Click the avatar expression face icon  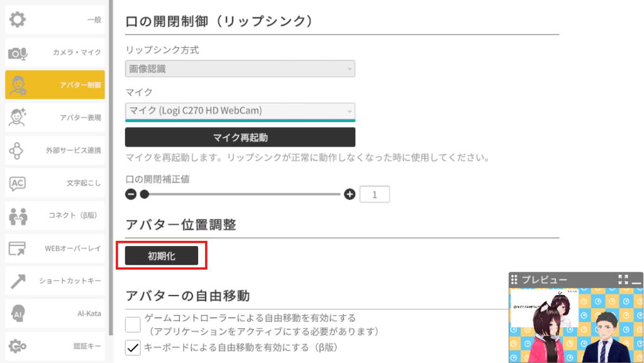(x=18, y=118)
